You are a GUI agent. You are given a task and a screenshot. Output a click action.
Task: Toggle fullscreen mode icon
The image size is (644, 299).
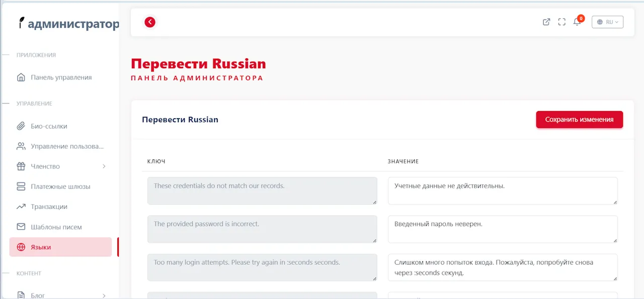pos(562,22)
